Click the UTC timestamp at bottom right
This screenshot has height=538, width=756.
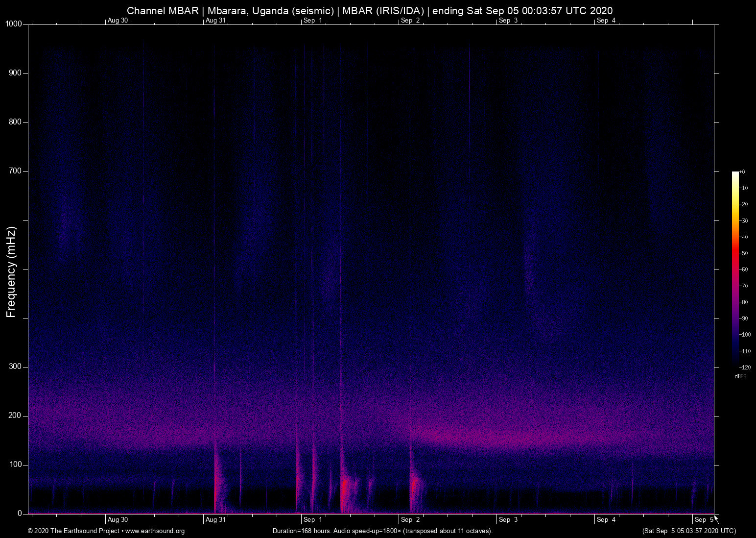688,531
